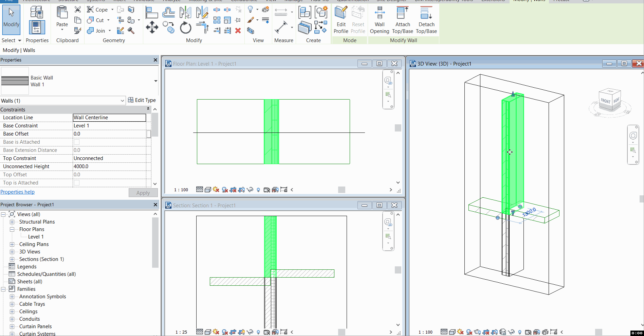
Task: Open the Navigation Wheel in 3D view
Action: pyautogui.click(x=633, y=136)
